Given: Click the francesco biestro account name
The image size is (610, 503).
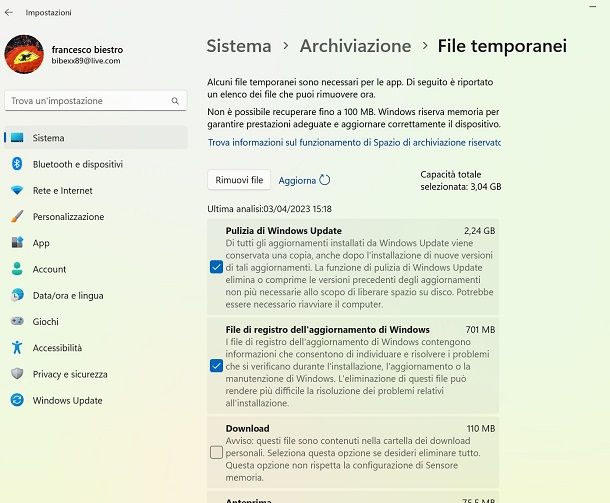Looking at the screenshot, I should 87,49.
